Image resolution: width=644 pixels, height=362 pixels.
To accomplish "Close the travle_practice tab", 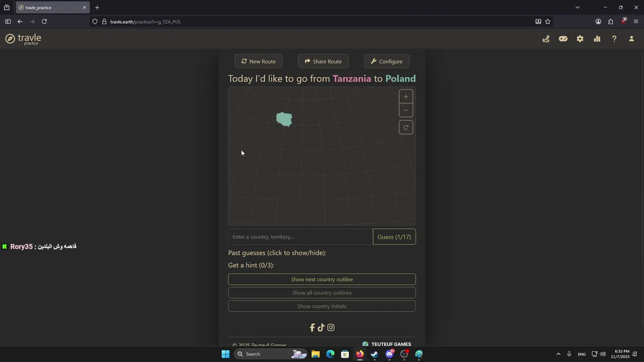I will (x=85, y=8).
